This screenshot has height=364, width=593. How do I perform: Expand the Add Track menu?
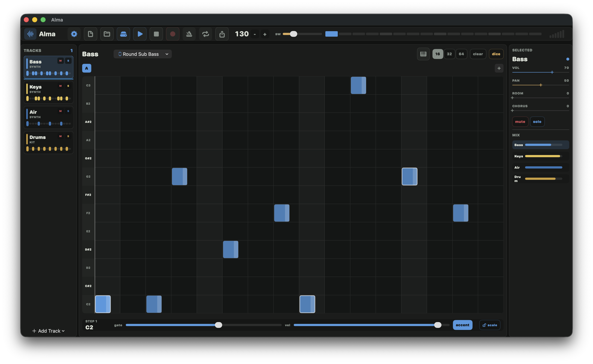pyautogui.click(x=48, y=331)
